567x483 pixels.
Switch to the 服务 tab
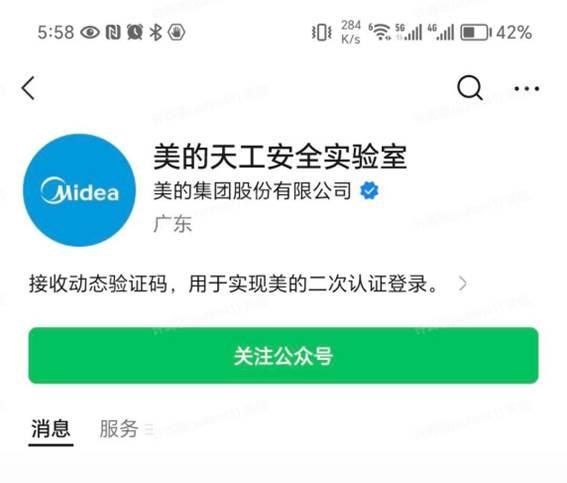[119, 429]
